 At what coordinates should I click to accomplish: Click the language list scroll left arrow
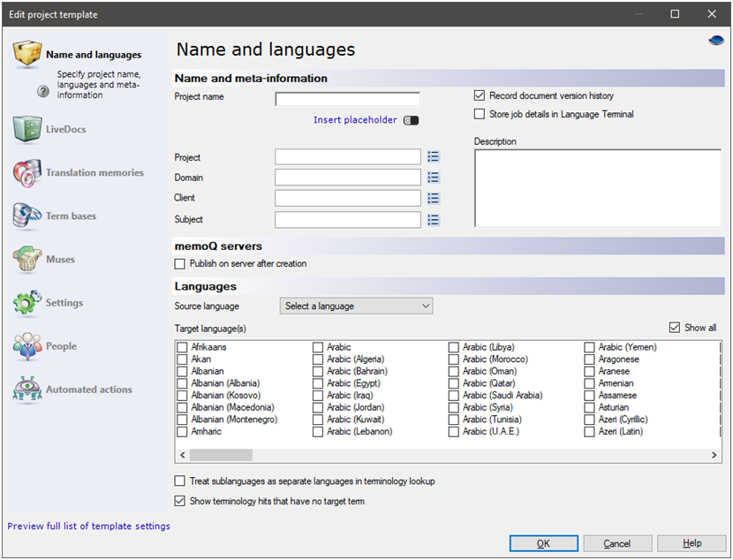182,455
